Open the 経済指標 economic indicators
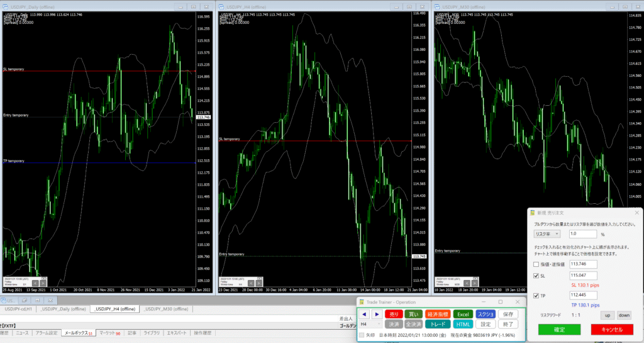The image size is (644, 343). [x=438, y=314]
